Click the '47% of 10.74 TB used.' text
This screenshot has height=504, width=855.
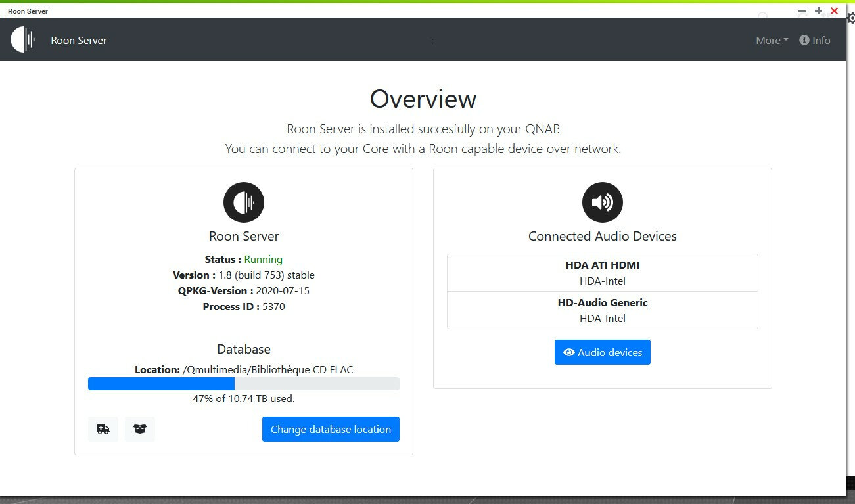coord(244,398)
